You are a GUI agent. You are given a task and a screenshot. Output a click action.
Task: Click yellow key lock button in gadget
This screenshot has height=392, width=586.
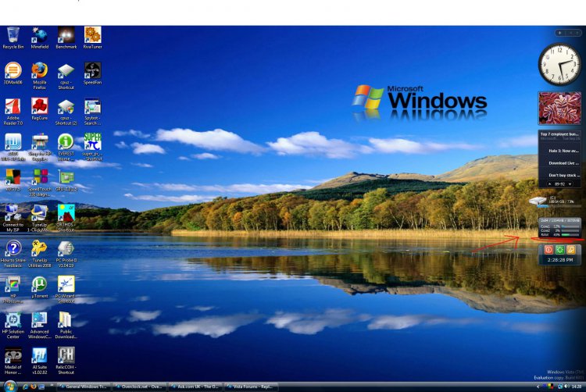pos(570,250)
